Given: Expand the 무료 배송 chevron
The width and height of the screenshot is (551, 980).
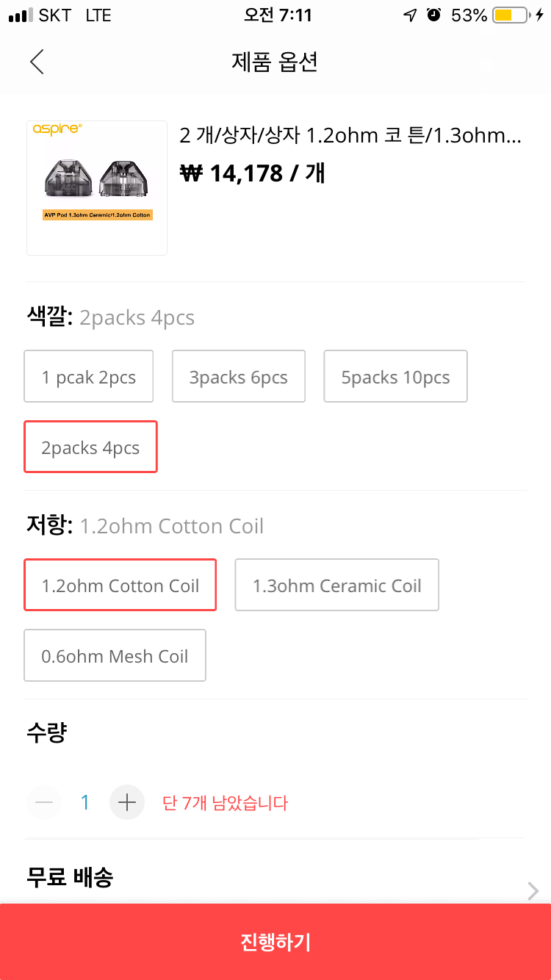Looking at the screenshot, I should coord(533,891).
